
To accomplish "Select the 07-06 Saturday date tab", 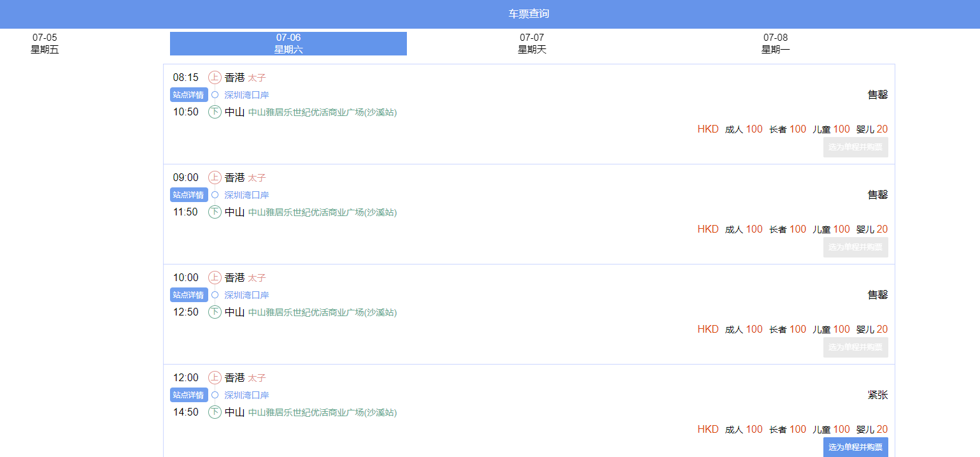I will tap(288, 43).
